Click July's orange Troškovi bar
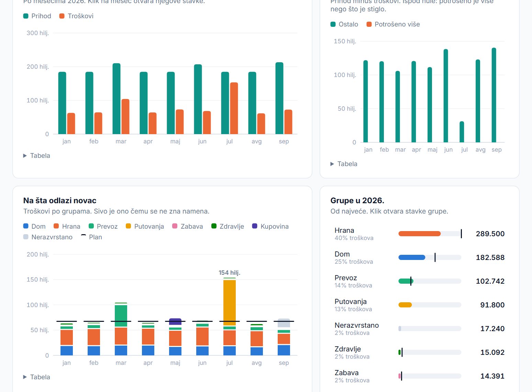 [234, 108]
